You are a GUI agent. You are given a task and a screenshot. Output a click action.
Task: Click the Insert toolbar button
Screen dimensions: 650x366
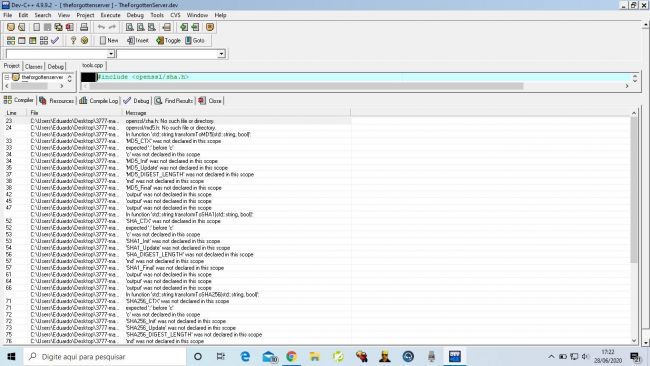(x=138, y=40)
